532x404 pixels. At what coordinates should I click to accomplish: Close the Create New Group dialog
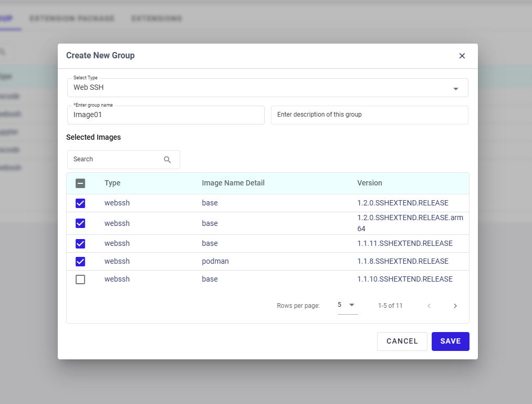(x=462, y=56)
